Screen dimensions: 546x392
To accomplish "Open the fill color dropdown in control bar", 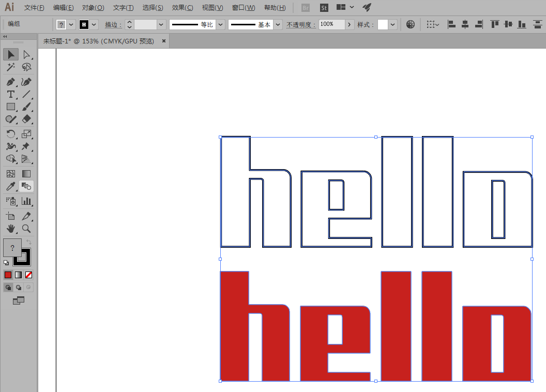I will click(71, 24).
